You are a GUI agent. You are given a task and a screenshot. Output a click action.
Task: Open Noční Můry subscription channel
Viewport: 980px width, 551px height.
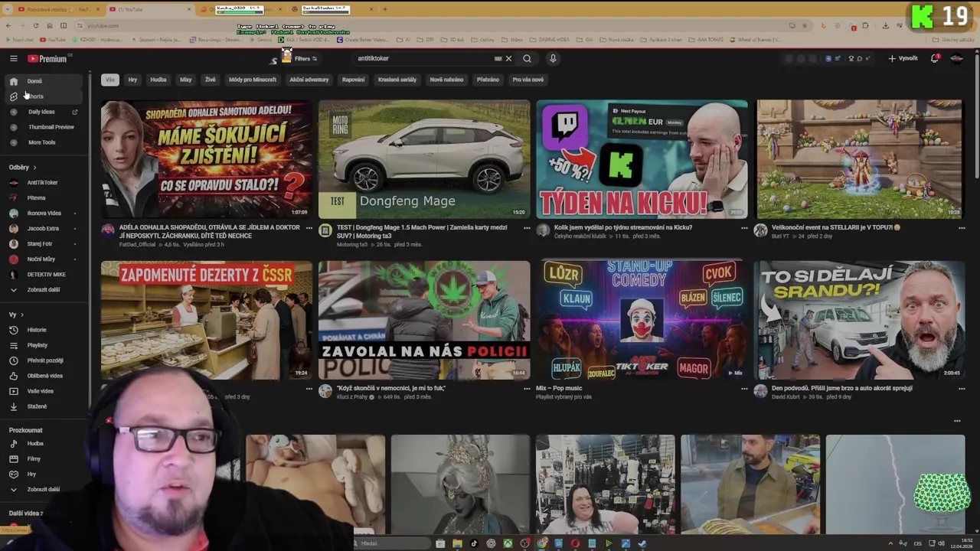[41, 259]
